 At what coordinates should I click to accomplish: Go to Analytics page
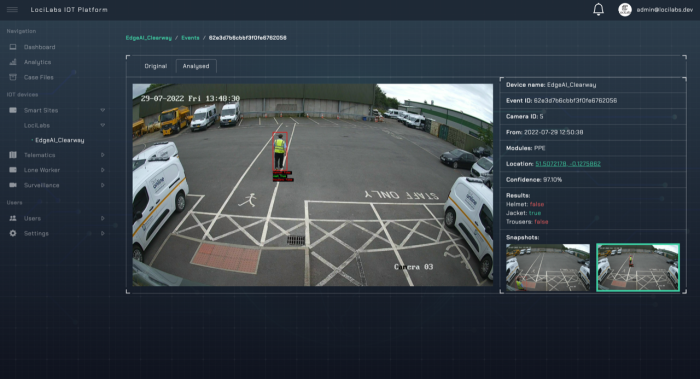pyautogui.click(x=38, y=62)
